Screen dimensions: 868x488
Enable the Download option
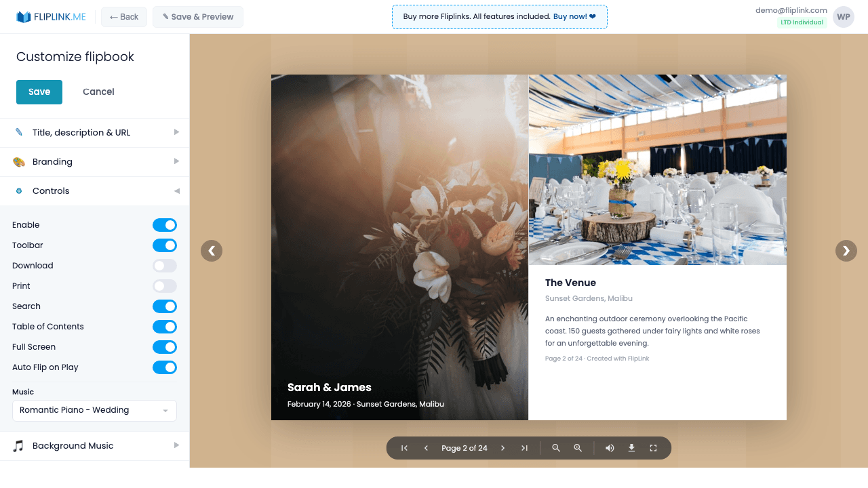pos(165,265)
